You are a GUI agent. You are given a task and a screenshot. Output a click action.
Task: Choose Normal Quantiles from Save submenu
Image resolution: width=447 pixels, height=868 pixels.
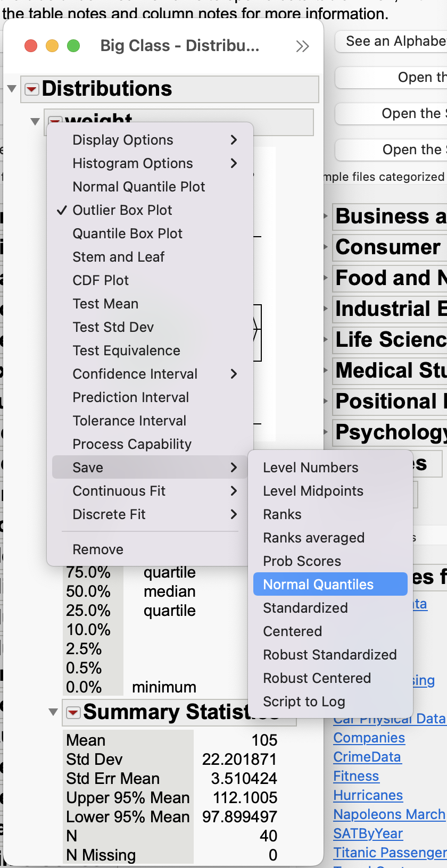click(318, 585)
